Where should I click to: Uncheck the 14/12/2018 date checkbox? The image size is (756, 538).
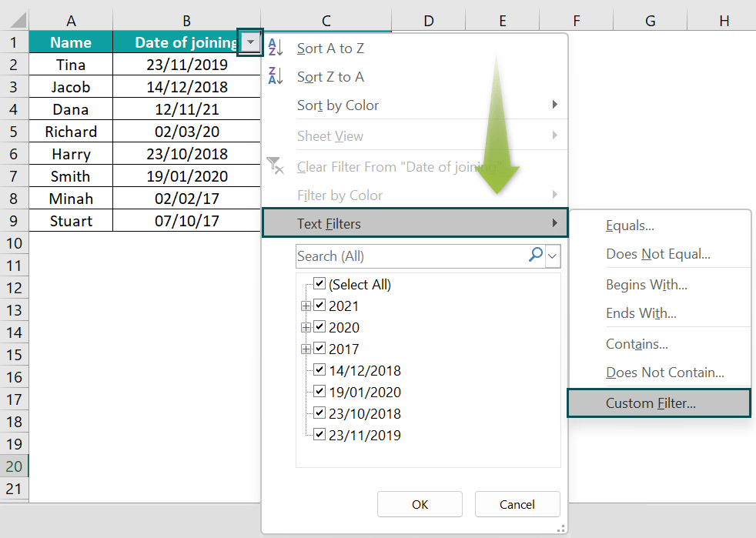pos(319,370)
